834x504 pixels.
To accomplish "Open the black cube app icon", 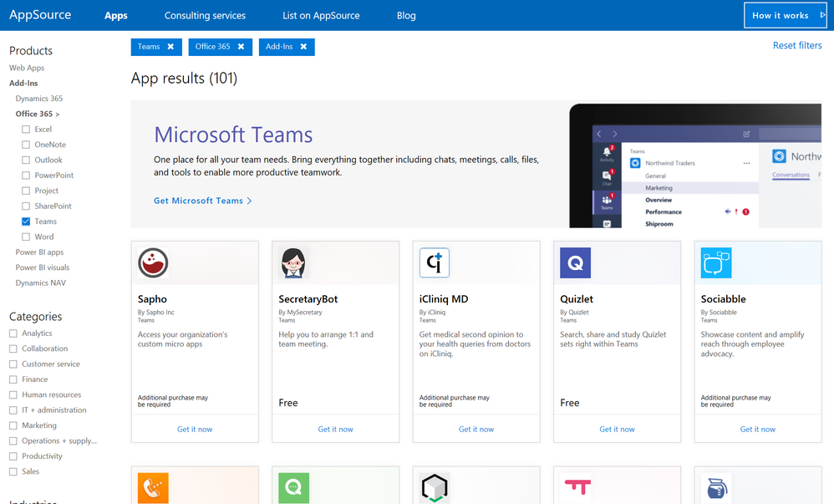I will pos(435,487).
